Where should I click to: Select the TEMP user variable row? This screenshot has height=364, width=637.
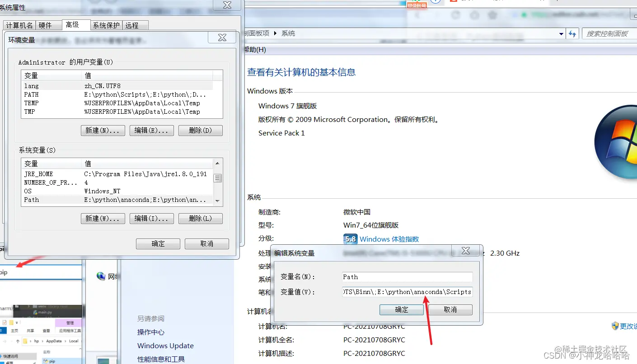click(117, 103)
